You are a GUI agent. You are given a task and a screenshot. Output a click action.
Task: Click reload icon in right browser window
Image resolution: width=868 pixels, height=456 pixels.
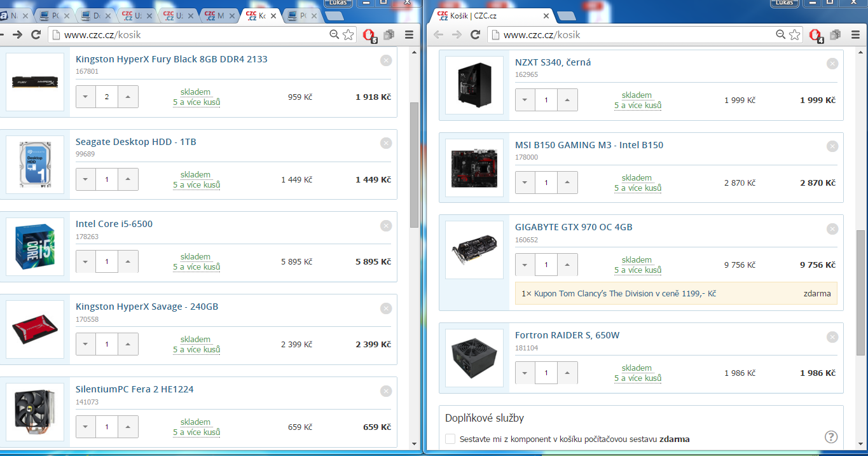pyautogui.click(x=475, y=35)
